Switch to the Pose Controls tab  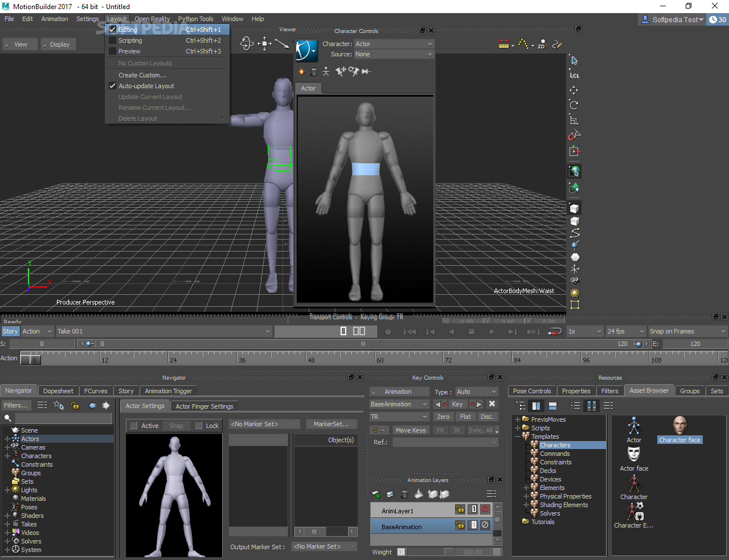click(x=532, y=391)
